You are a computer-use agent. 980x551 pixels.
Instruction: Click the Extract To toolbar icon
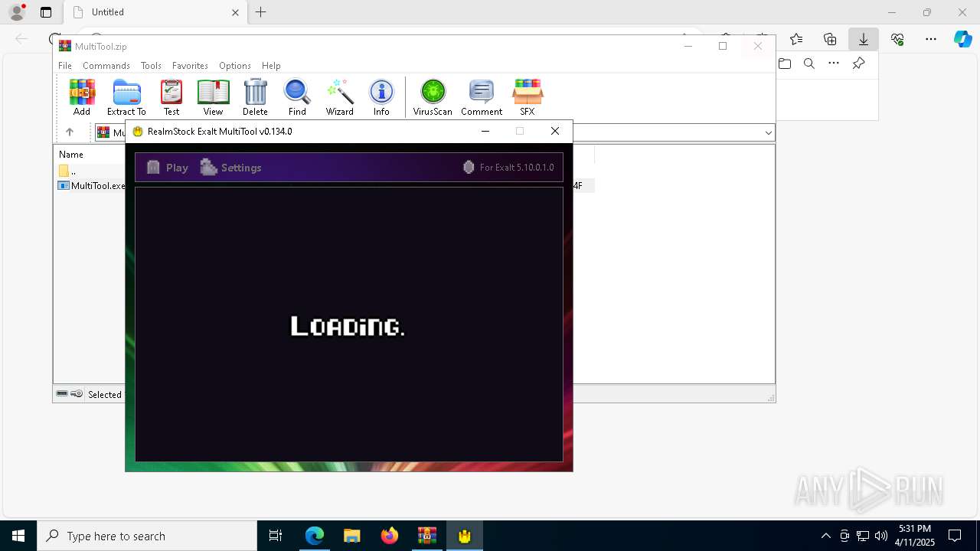pos(126,97)
